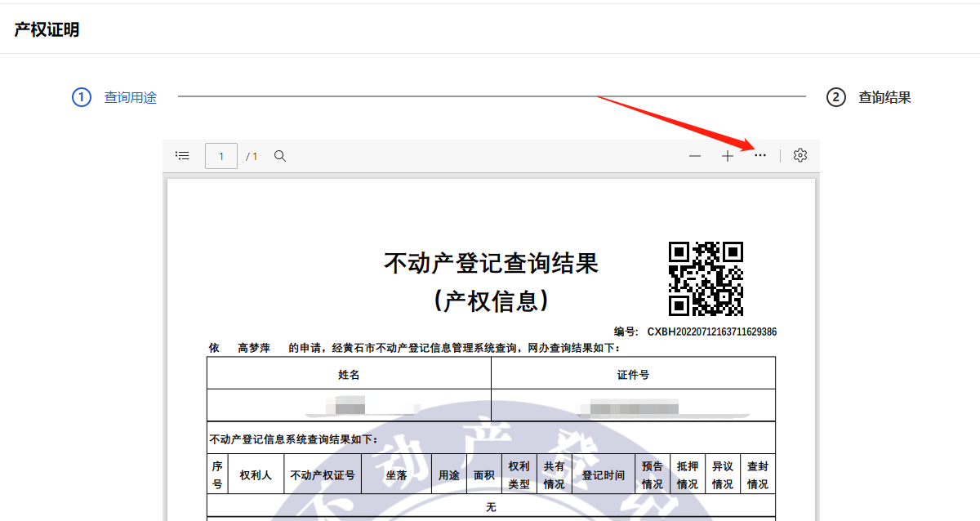Click the 不动产登记信息系统查询结果如下 line
Image resolution: width=980 pixels, height=521 pixels.
pos(294,439)
